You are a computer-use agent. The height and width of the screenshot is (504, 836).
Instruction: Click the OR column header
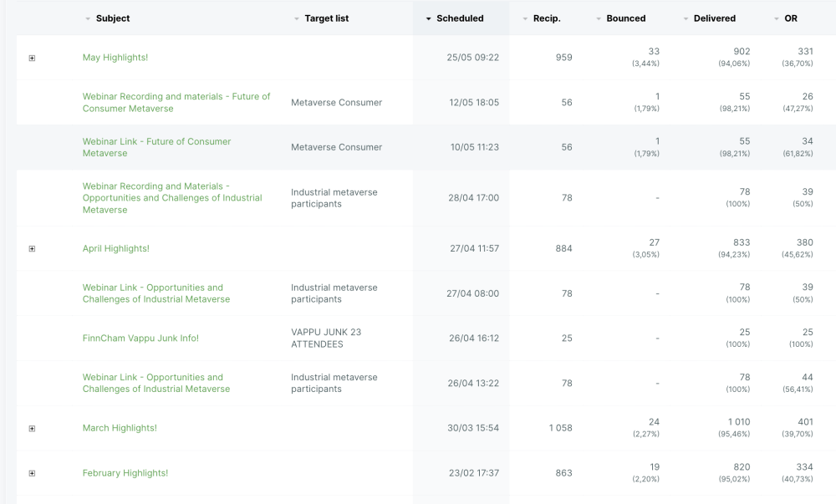click(x=790, y=18)
